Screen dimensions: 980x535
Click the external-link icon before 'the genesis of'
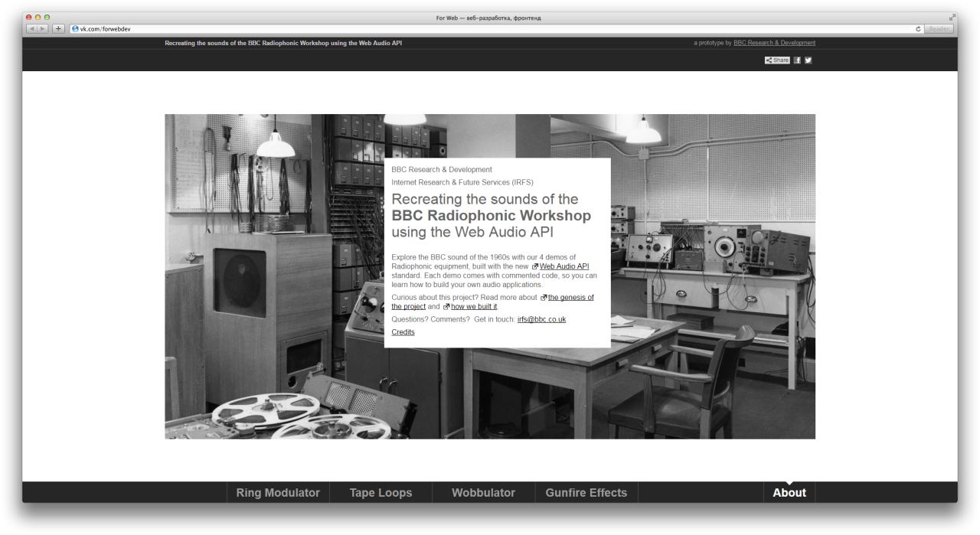click(544, 298)
